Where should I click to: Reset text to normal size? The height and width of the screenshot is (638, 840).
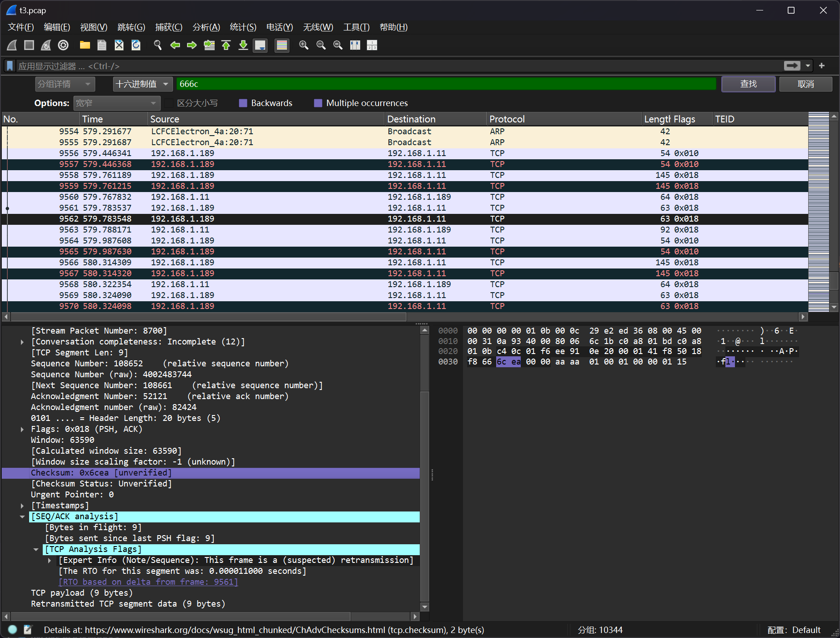338,45
